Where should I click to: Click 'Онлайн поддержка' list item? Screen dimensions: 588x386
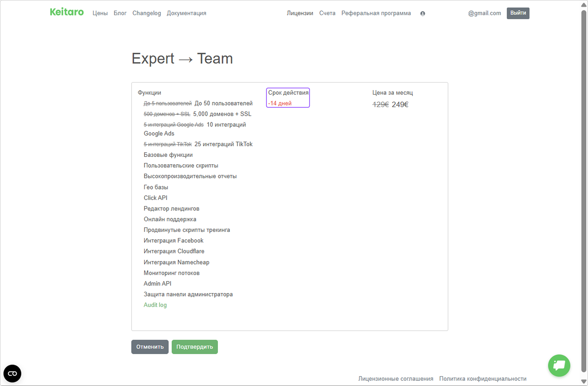[x=170, y=219]
